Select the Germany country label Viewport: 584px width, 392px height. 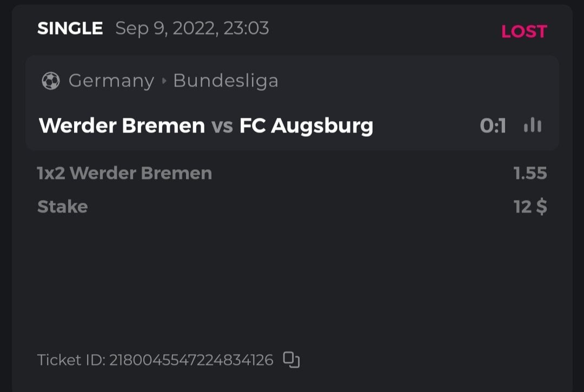pyautogui.click(x=111, y=81)
